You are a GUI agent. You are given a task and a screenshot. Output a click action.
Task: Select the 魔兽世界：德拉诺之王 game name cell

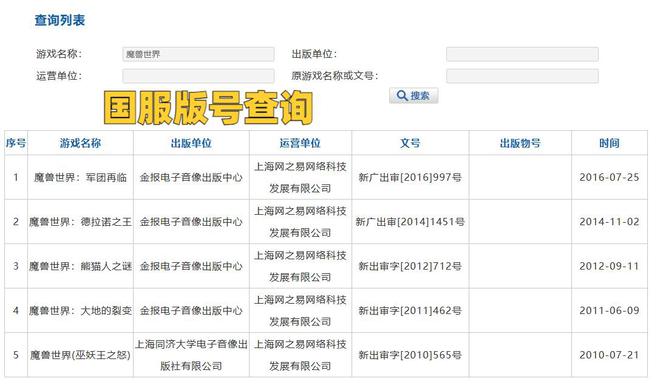pyautogui.click(x=80, y=221)
